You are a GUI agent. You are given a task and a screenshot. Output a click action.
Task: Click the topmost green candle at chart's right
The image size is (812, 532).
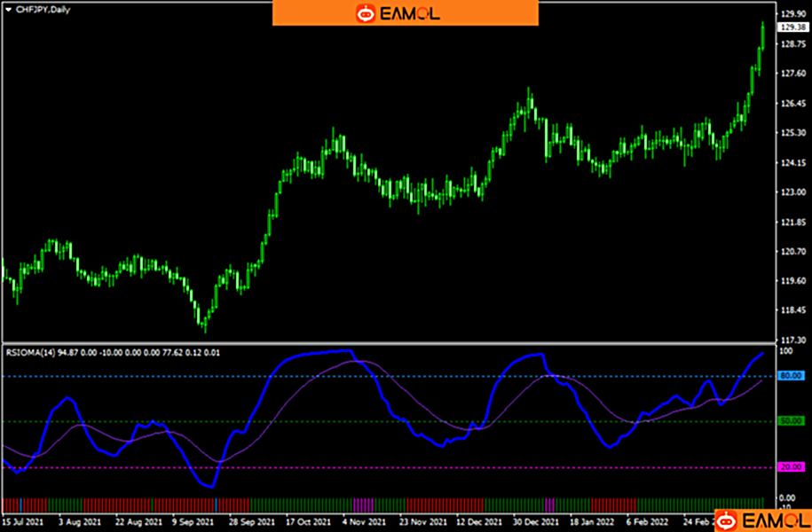pyautogui.click(x=762, y=35)
